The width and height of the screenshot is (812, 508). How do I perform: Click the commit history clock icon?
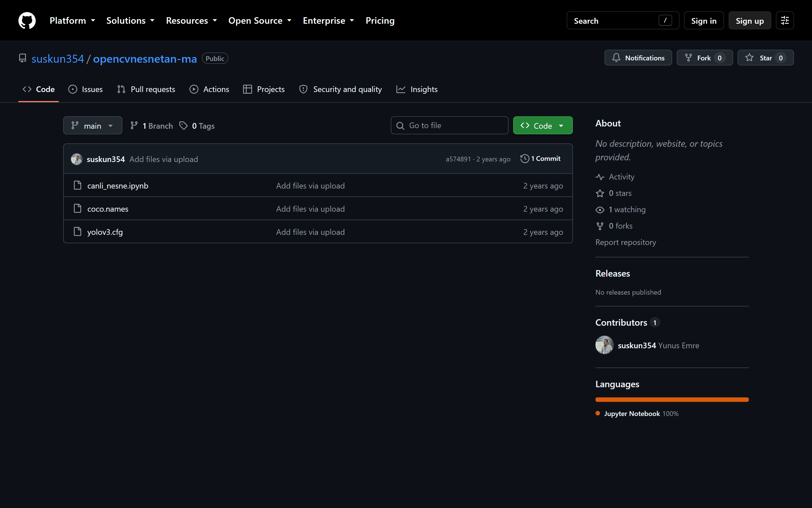pyautogui.click(x=525, y=159)
